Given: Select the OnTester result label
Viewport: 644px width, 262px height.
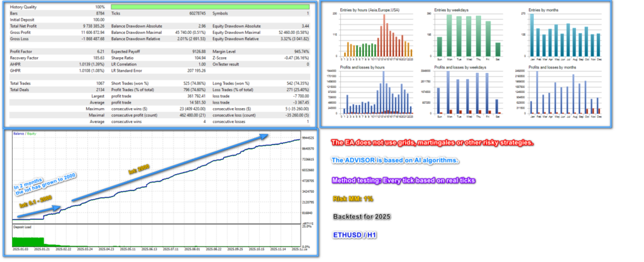Looking at the screenshot, I should 226,64.
